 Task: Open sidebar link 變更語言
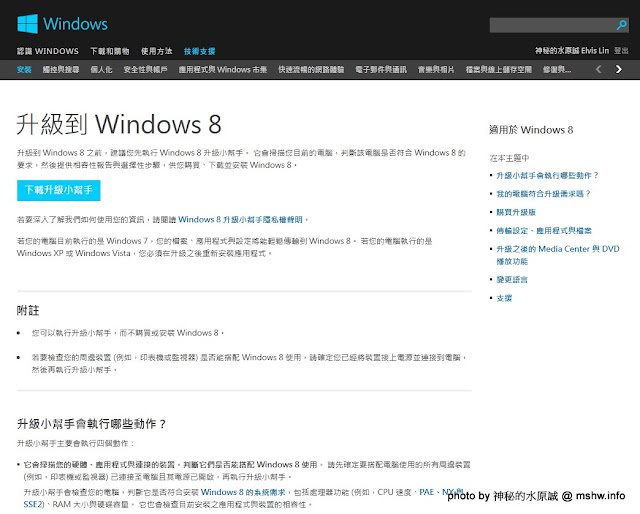[x=512, y=280]
